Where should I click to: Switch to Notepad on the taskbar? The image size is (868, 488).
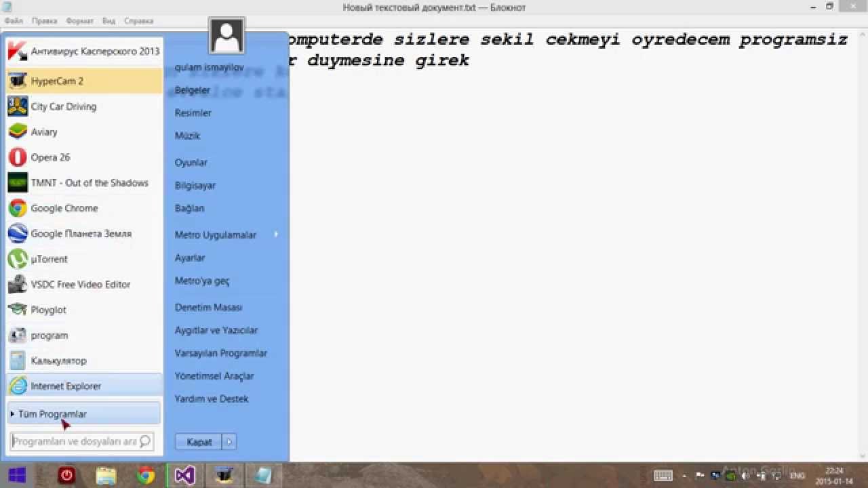tap(263, 475)
